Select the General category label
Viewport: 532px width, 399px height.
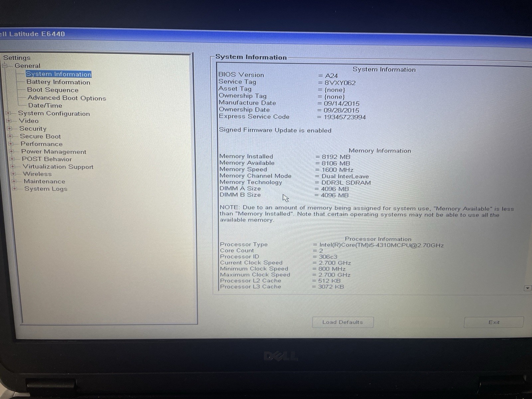27,66
